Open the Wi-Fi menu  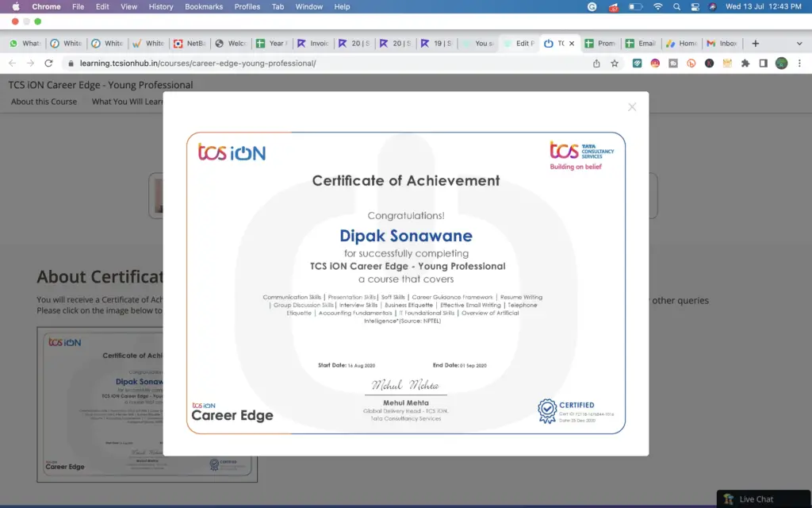(658, 6)
